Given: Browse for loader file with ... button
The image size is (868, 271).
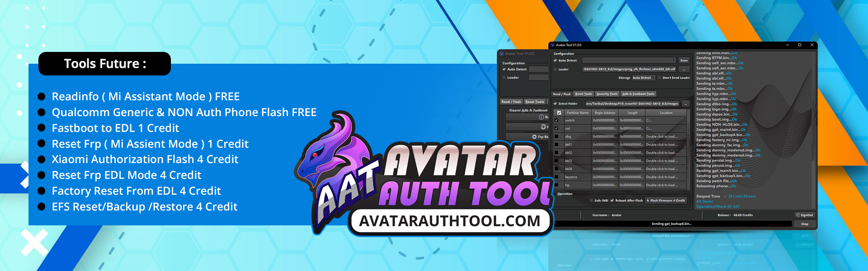Looking at the screenshot, I should pyautogui.click(x=684, y=70).
